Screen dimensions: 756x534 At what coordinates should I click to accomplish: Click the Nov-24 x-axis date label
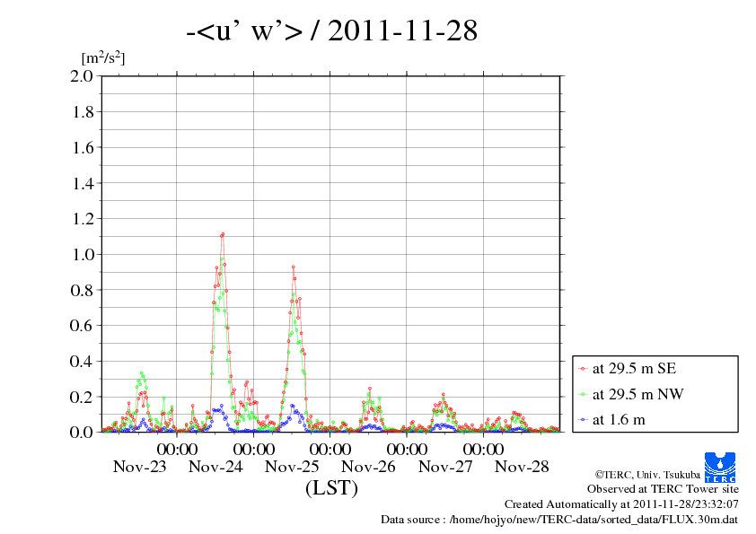click(x=215, y=467)
